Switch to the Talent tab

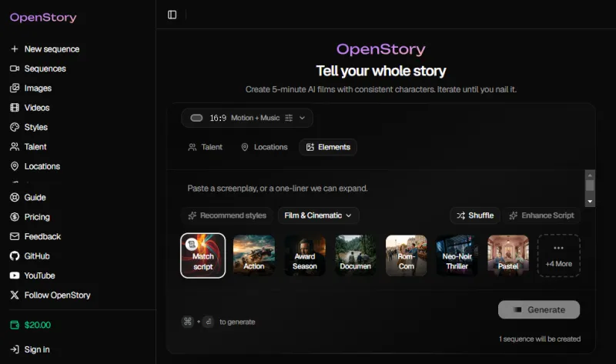point(205,147)
